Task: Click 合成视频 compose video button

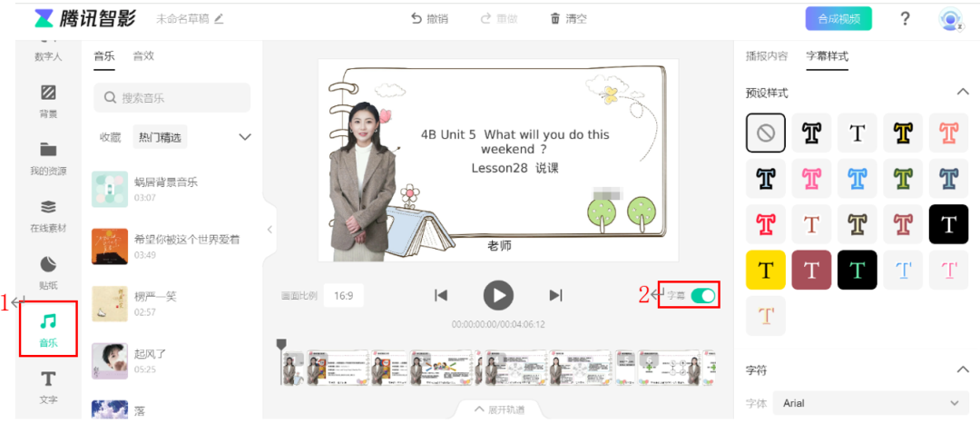Action: (x=838, y=19)
